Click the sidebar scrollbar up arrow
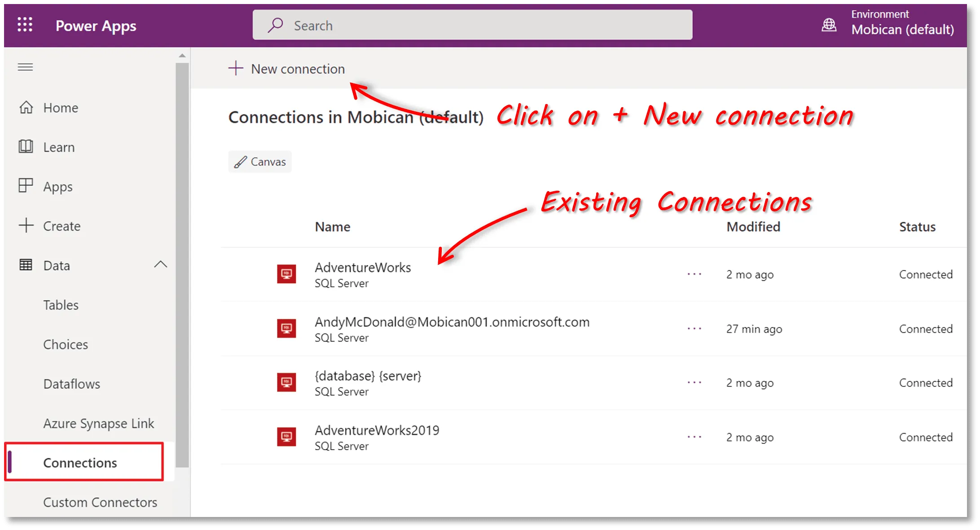 182,56
